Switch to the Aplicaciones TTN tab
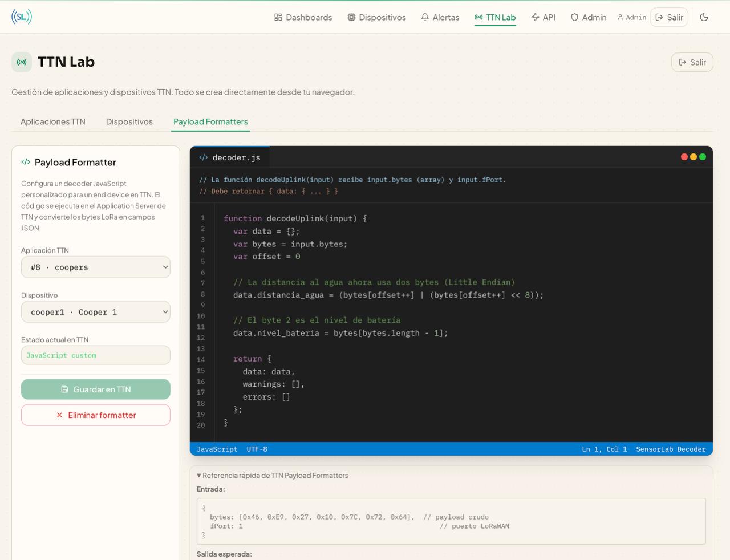This screenshot has height=560, width=730. [x=53, y=121]
